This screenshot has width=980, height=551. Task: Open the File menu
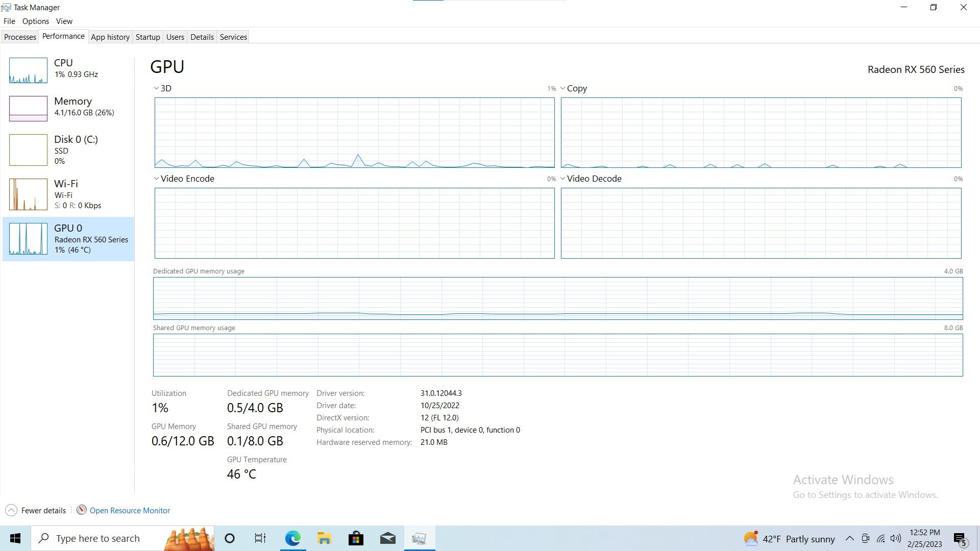[9, 21]
